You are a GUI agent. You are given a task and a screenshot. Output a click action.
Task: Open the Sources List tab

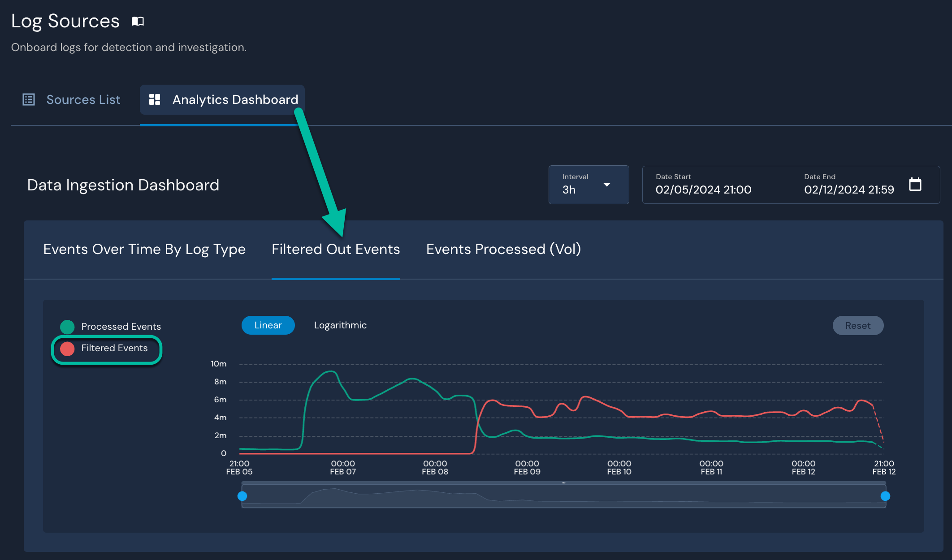[x=83, y=99]
